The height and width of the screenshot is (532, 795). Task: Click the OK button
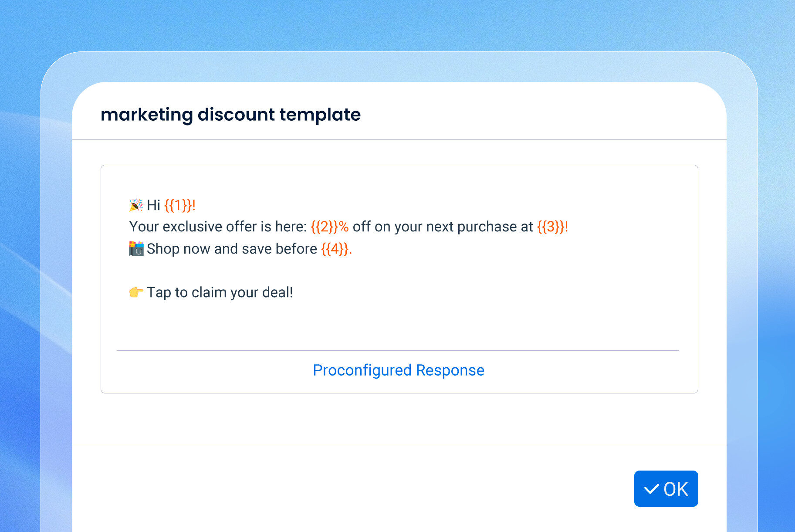(666, 488)
